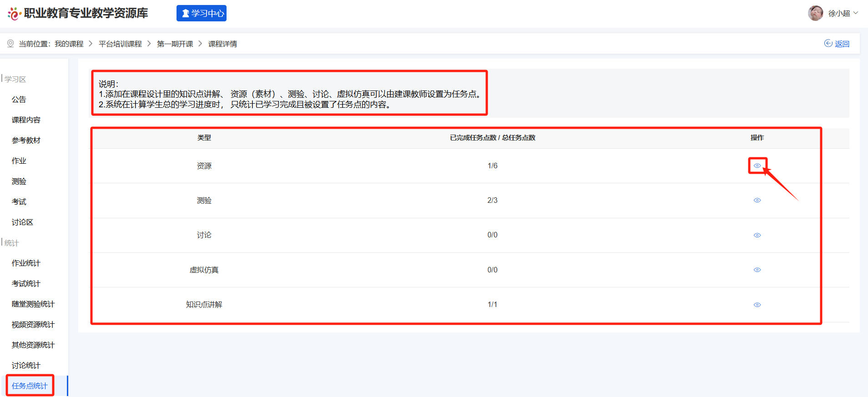The image size is (868, 397).
Task: Open the 虚拟仿真 task details eye icon
Action: (757, 270)
